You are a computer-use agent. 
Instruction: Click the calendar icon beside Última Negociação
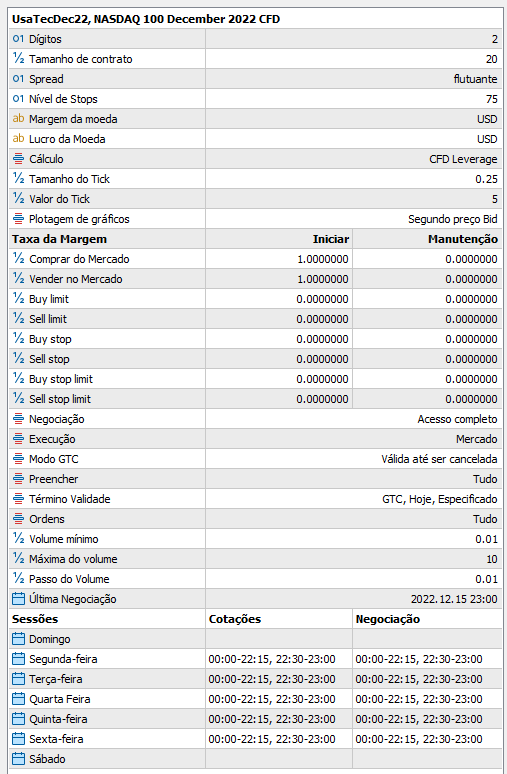(18, 599)
